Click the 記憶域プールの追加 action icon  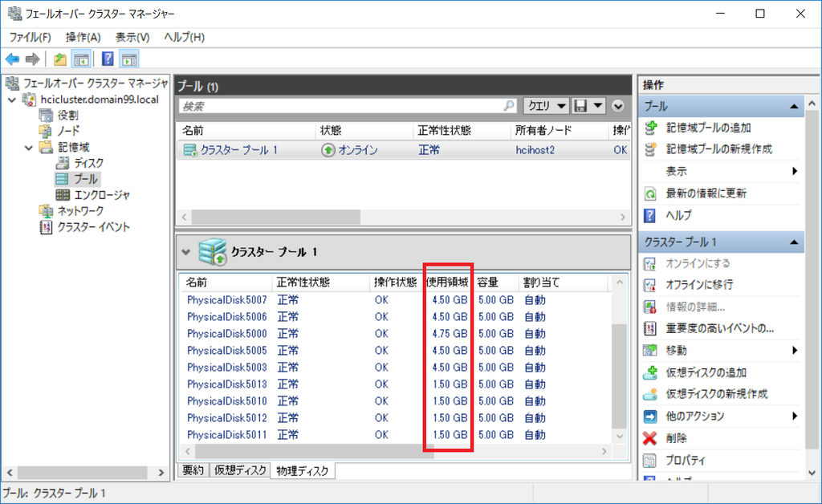(650, 128)
